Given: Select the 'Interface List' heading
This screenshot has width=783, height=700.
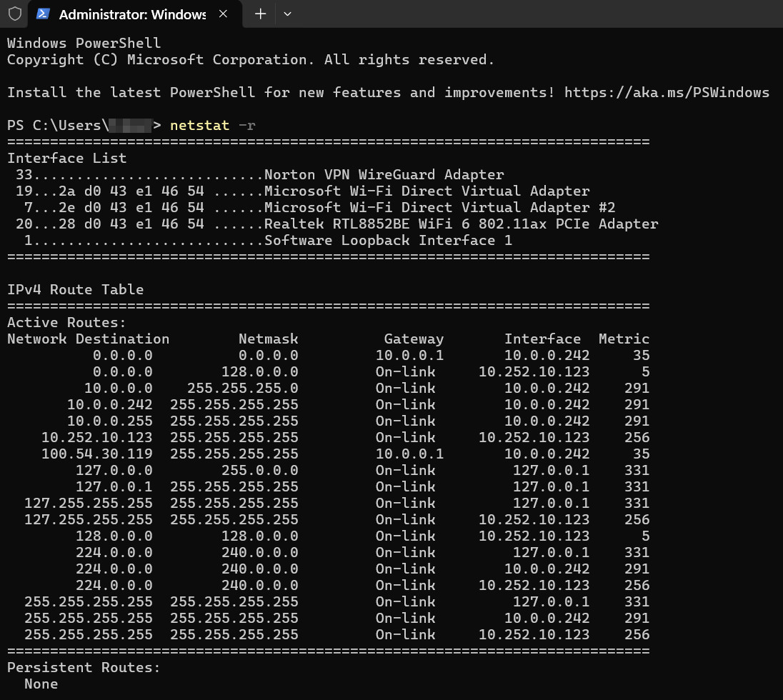Looking at the screenshot, I should pos(67,159).
